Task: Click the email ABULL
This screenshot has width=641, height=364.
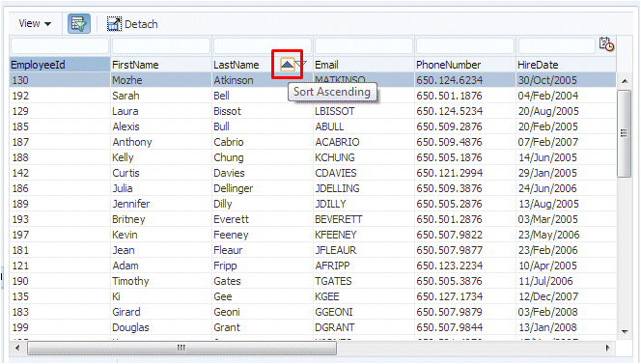Action: click(329, 126)
